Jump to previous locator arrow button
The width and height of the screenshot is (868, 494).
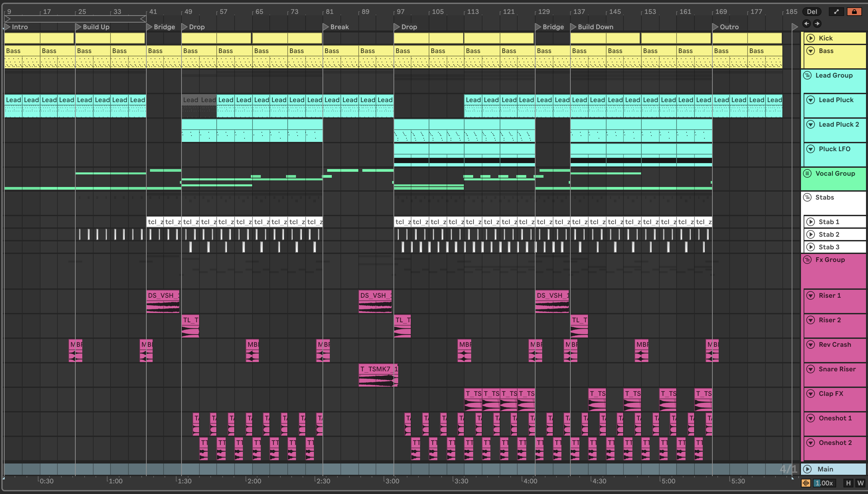pos(807,24)
